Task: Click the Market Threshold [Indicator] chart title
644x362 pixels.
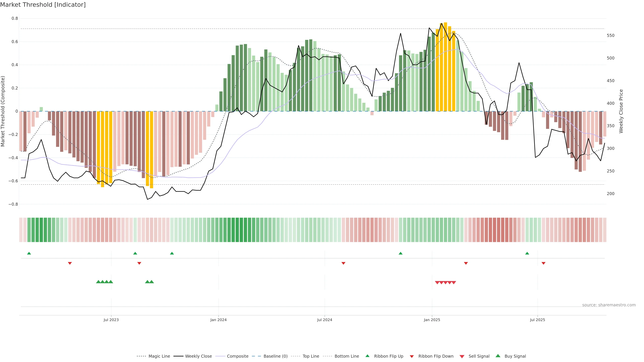Action: [43, 5]
